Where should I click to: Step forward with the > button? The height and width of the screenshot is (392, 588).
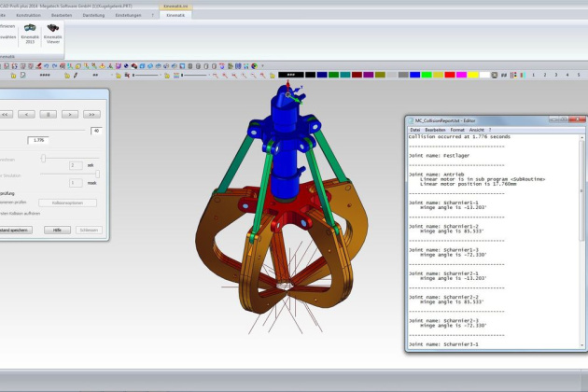point(70,114)
